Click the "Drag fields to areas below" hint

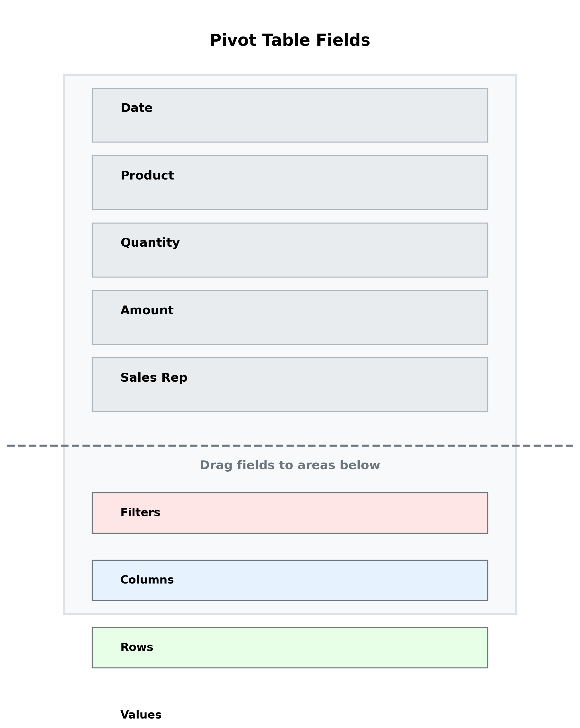290,465
